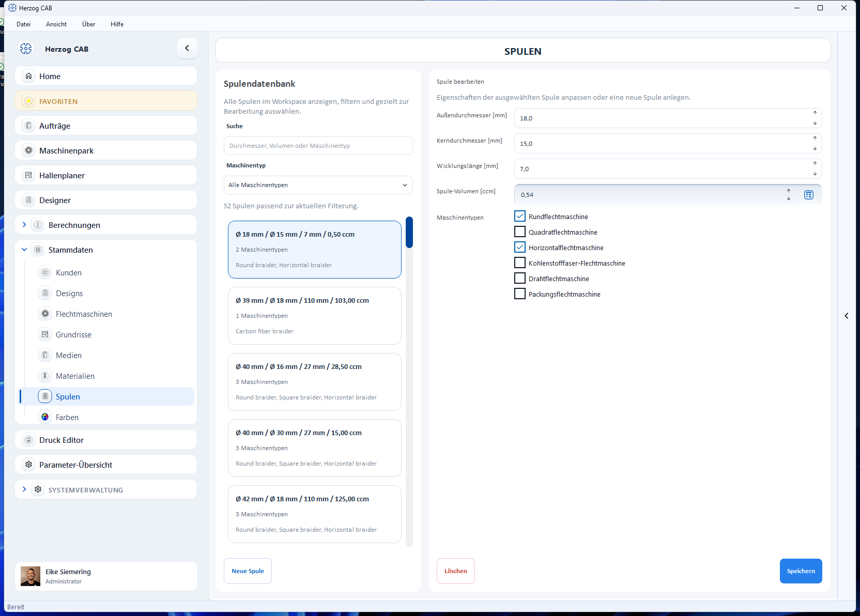Click the Neue Spule button
Screen dimensions: 860x616
pyautogui.click(x=248, y=571)
